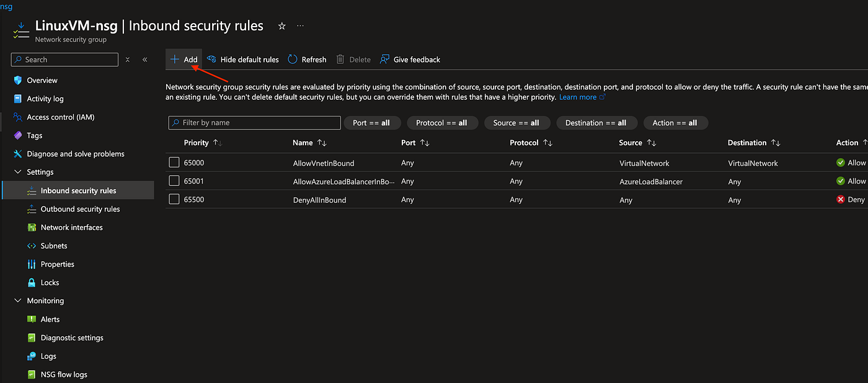Sort by the Source column header
Image resolution: width=868 pixels, height=383 pixels.
[x=637, y=143]
